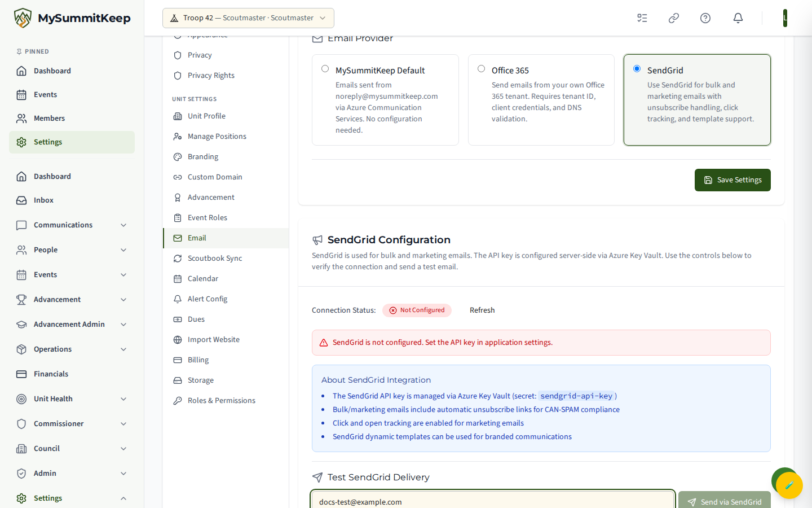Select the Email settings item
This screenshot has width=812, height=508.
(226, 238)
